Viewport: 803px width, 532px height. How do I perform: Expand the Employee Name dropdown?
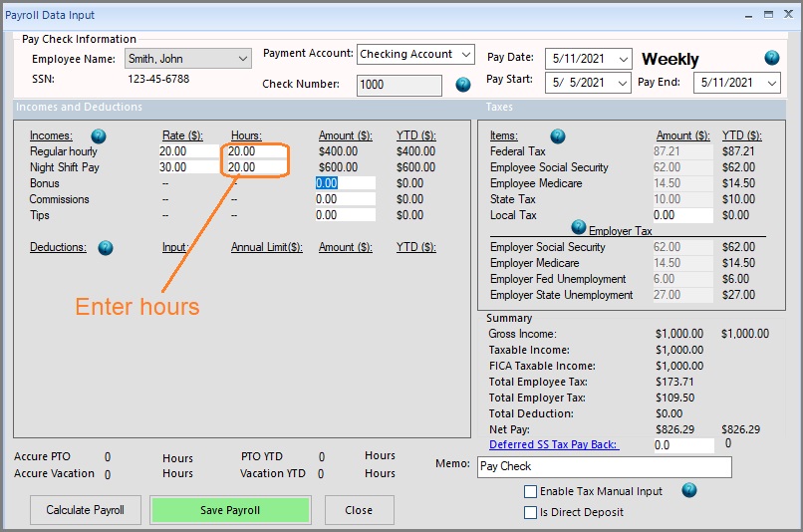coord(243,60)
